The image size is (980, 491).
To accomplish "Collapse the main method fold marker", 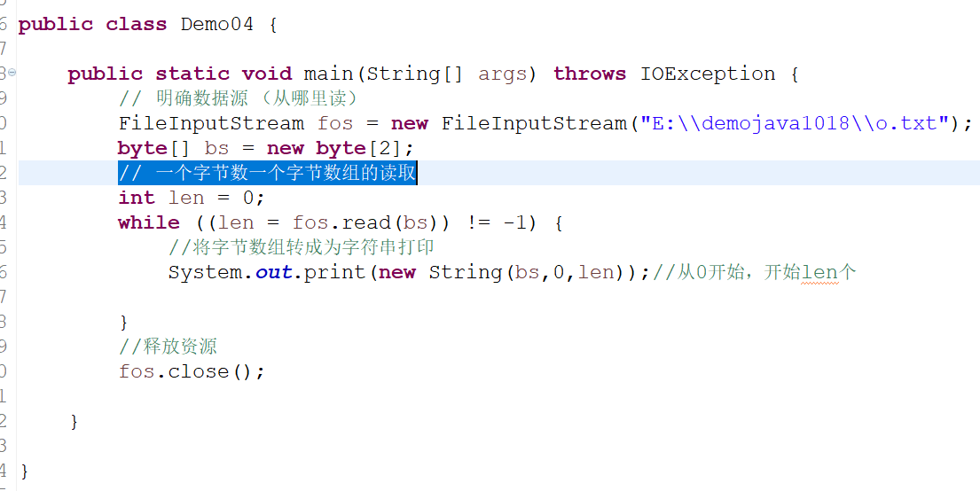I will [12, 73].
